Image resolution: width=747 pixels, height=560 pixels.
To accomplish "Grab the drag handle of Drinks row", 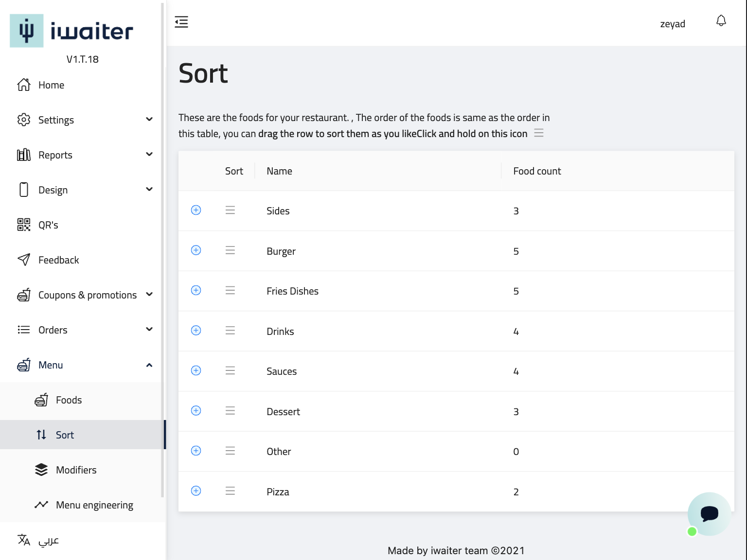I will coord(230,331).
